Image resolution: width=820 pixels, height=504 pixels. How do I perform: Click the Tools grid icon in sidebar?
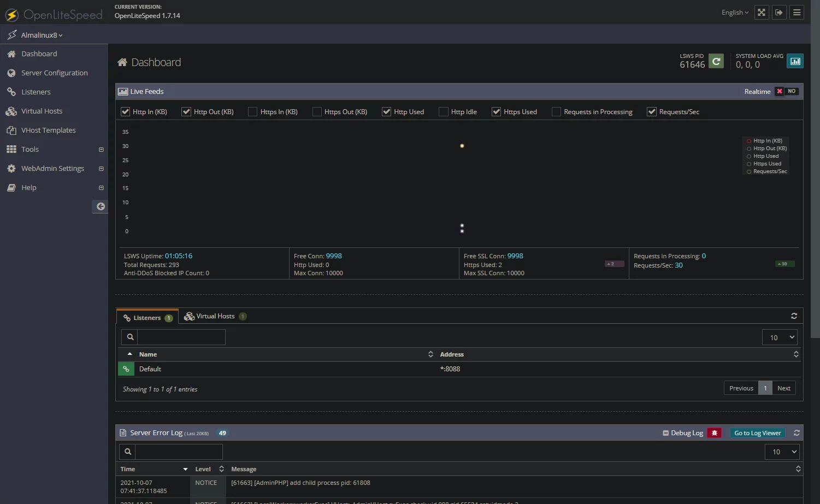click(11, 150)
